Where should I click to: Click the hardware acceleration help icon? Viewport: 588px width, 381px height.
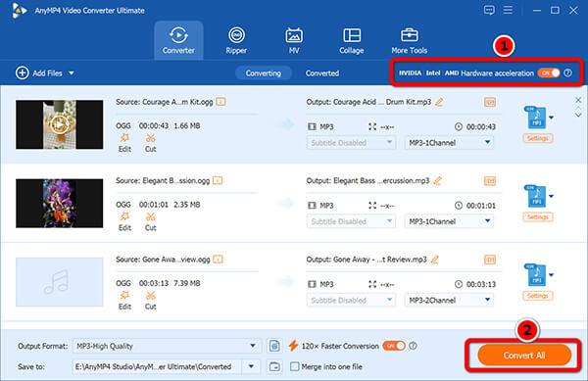coord(568,73)
